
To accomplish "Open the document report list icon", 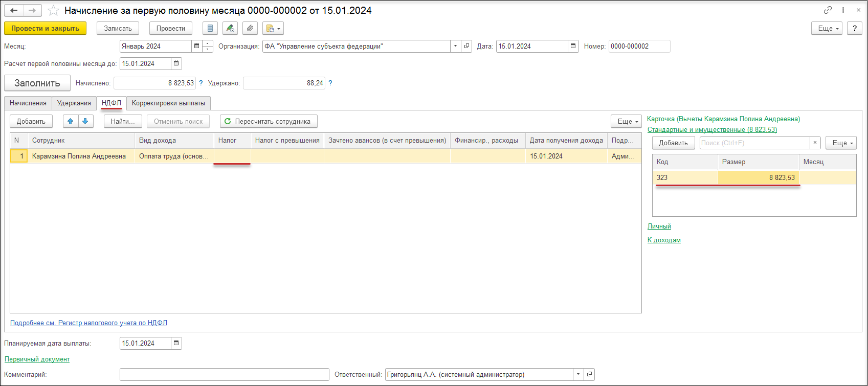I will click(210, 29).
